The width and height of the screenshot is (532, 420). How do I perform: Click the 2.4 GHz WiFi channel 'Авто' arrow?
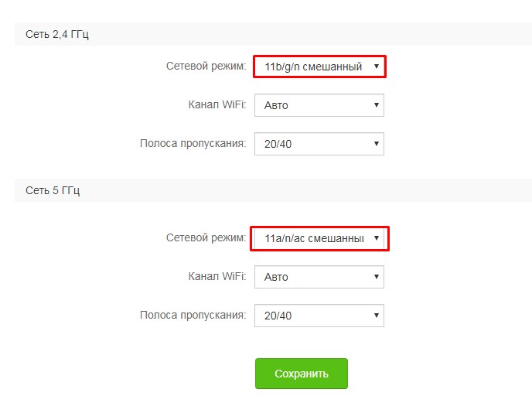(x=377, y=105)
